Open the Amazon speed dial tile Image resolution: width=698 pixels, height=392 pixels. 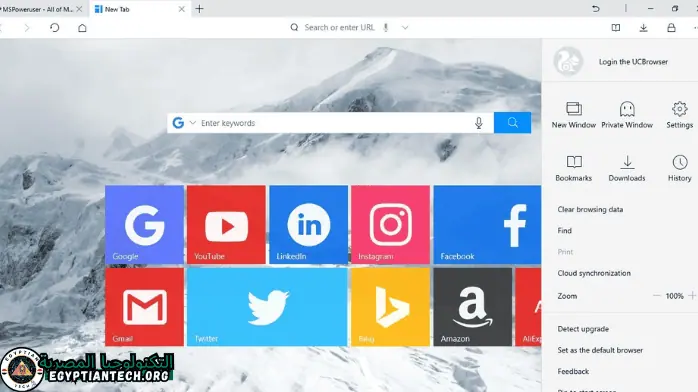pos(473,307)
